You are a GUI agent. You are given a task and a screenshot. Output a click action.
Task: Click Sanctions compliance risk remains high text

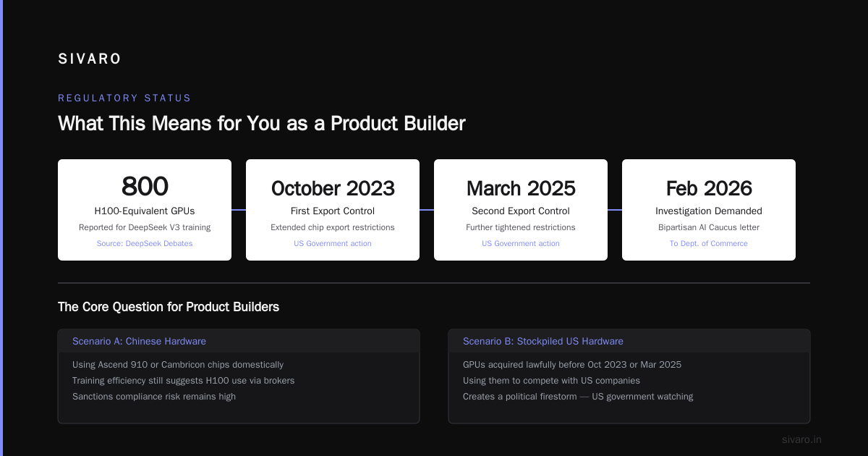[154, 397]
